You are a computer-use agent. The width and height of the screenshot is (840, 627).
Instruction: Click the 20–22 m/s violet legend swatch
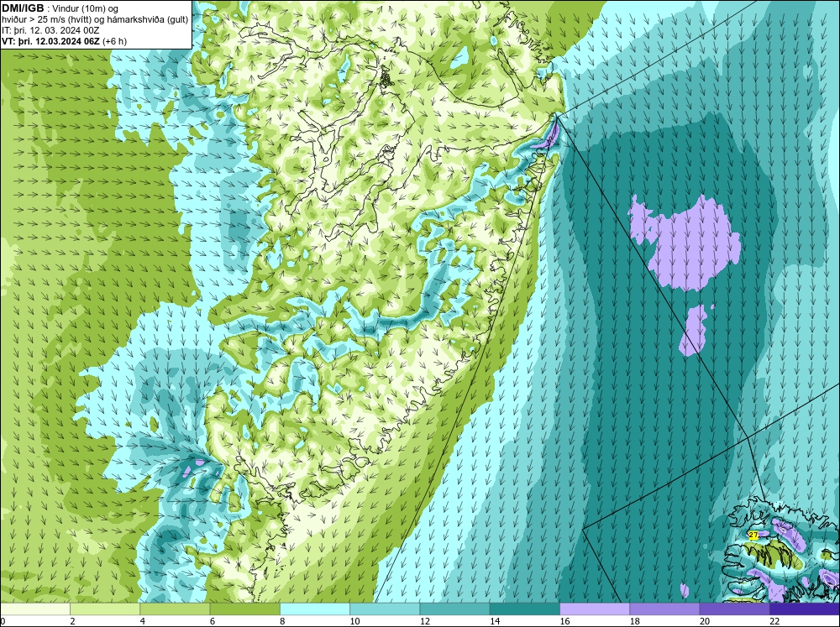(734, 609)
